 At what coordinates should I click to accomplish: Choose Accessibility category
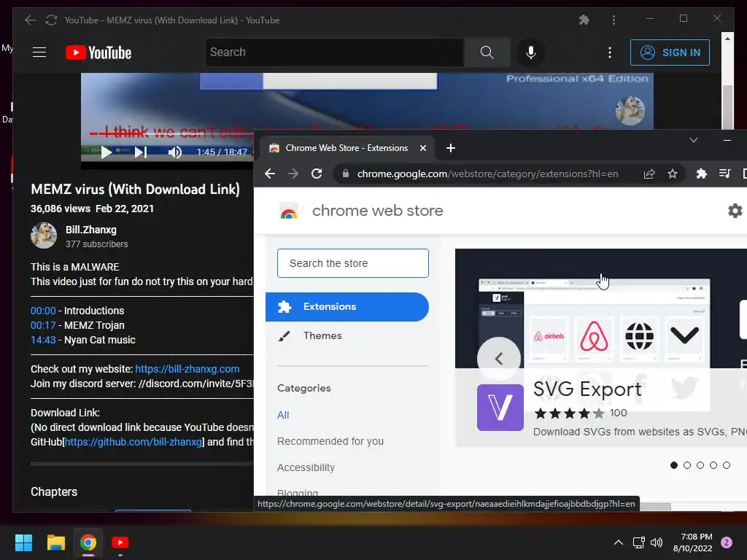[306, 467]
